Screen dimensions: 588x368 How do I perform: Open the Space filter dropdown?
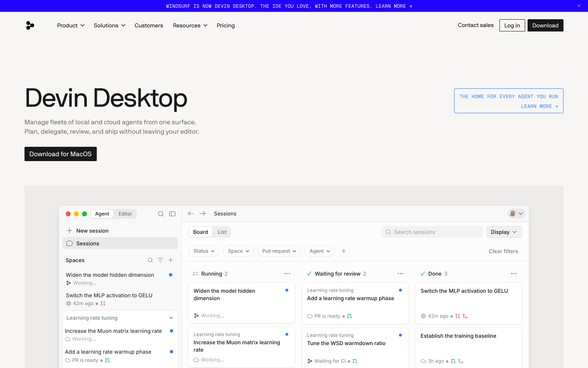pos(238,251)
